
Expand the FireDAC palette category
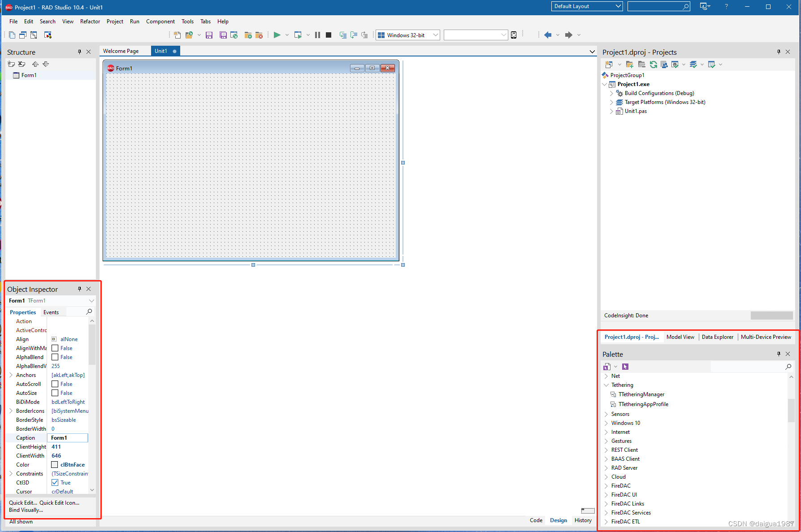[x=606, y=486]
